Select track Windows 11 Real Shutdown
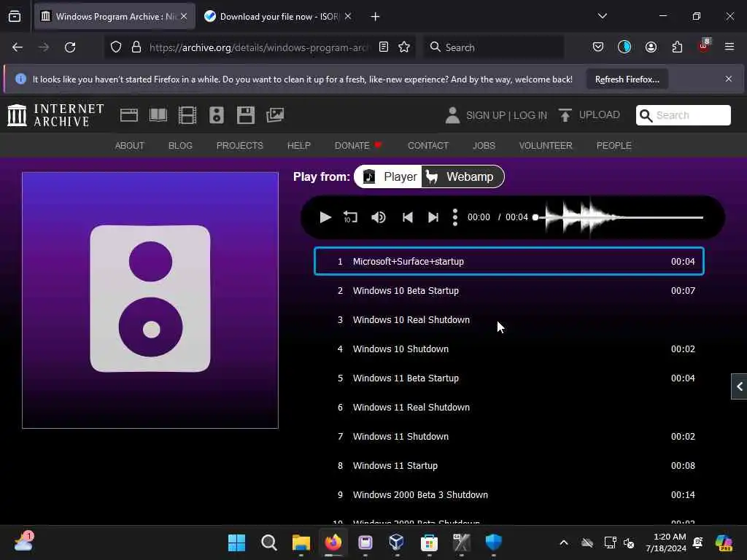The width and height of the screenshot is (747, 560). click(508, 407)
